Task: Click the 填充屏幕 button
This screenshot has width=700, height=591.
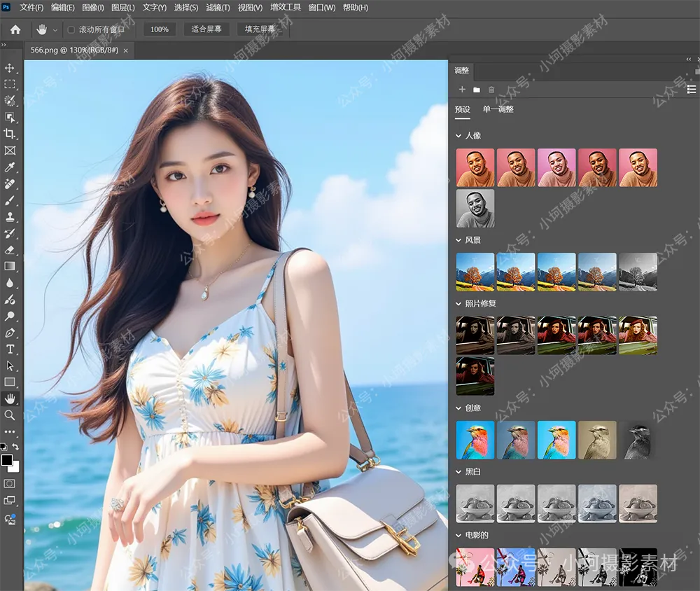Action: 260,29
